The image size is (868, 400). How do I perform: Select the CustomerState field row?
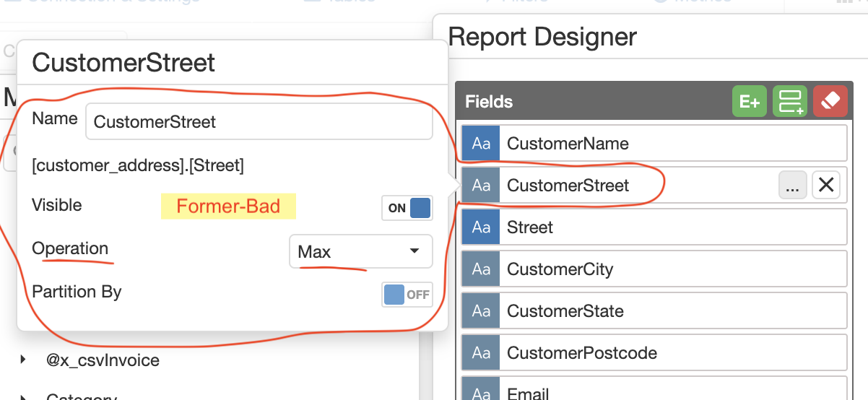coord(654,311)
